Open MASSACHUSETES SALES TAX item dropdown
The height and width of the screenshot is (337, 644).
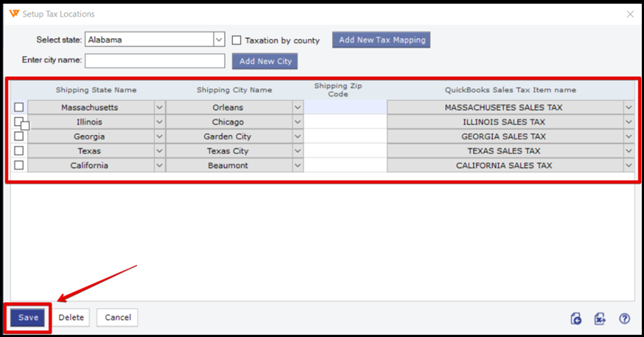[629, 107]
